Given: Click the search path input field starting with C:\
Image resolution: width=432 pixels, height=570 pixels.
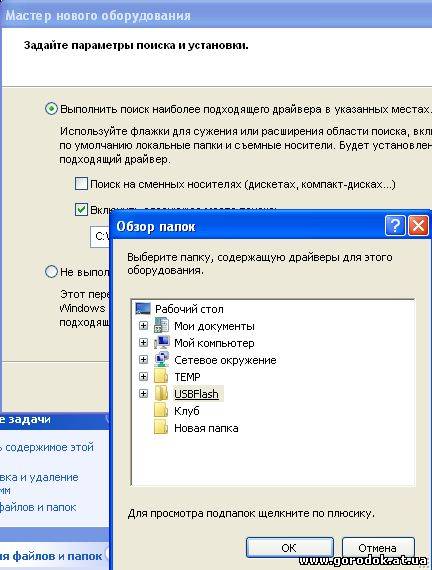Looking at the screenshot, I should 100,237.
